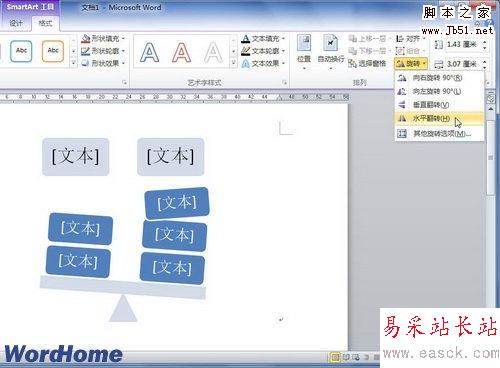Open the 选择窗格 selection pane
This screenshot has width=500, height=368.
(x=367, y=63)
